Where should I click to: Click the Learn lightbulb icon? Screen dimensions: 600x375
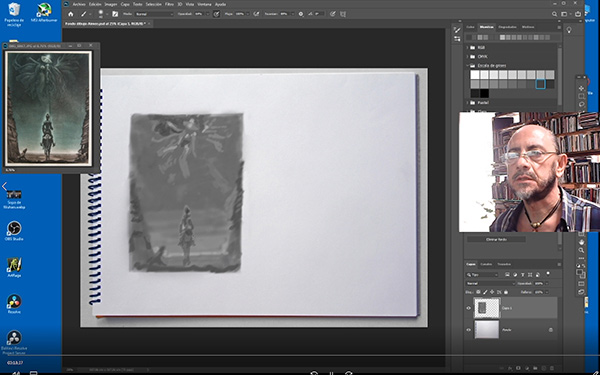[x=569, y=30]
